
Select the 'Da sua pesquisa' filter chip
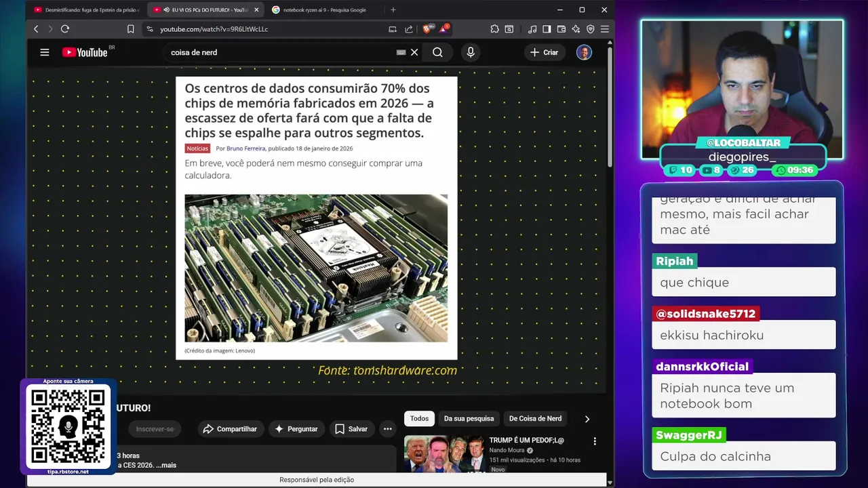[x=469, y=418]
